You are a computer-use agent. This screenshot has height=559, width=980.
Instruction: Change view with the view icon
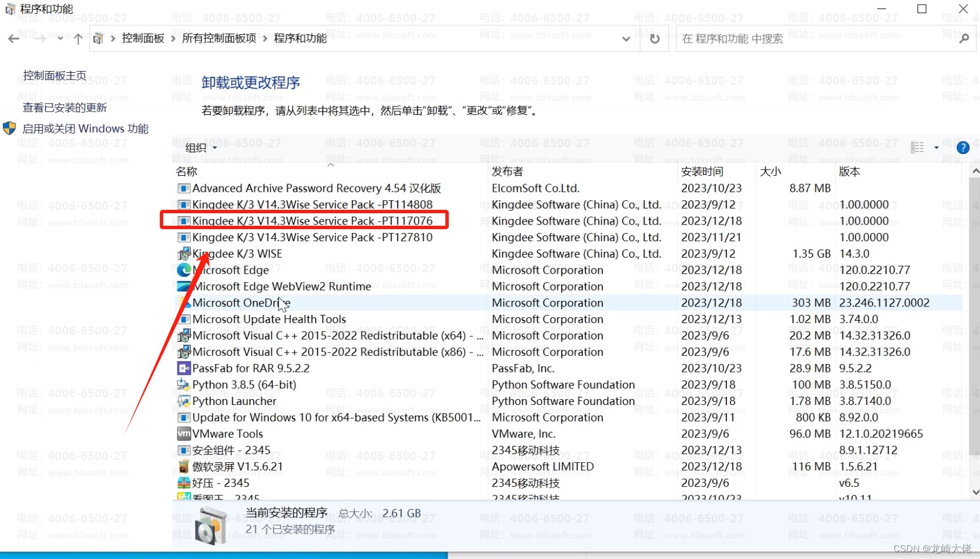[917, 147]
